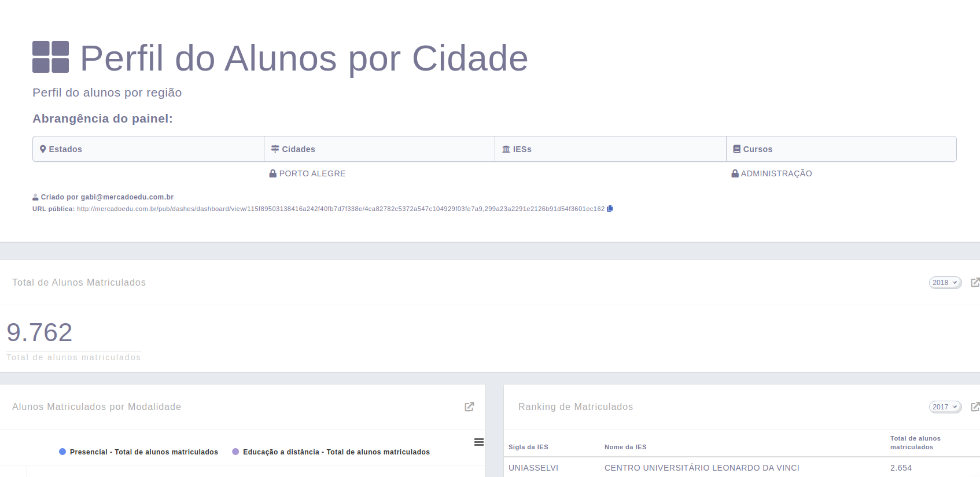Click the user icon beside Criado por
This screenshot has height=477, width=980.
point(35,197)
